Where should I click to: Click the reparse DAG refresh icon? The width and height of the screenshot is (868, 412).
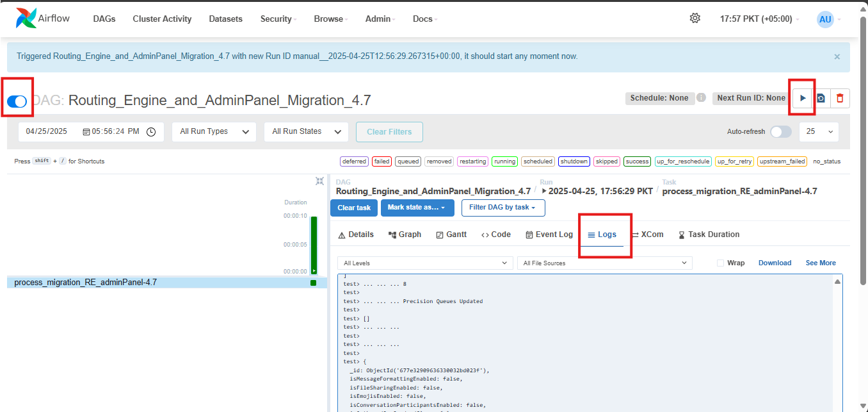pos(821,98)
